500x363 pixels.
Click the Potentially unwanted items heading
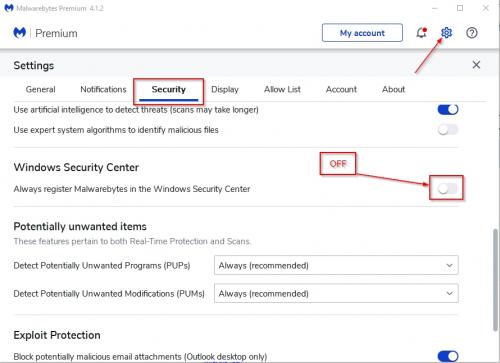[80, 227]
